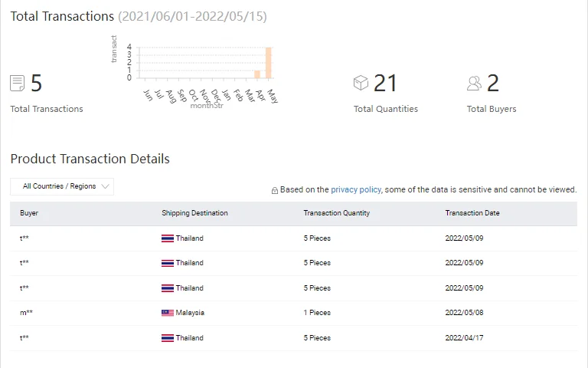Select the short April bar in chart
The height and width of the screenshot is (368, 588).
(257, 74)
